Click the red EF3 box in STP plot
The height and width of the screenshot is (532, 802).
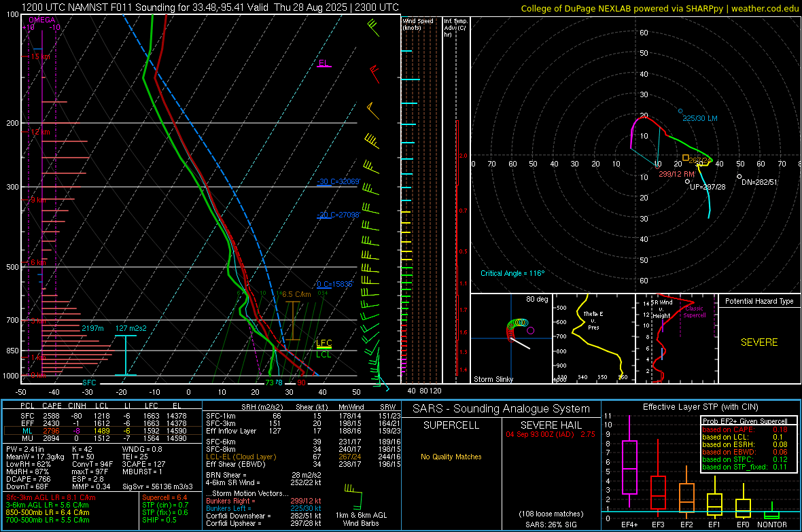point(658,492)
